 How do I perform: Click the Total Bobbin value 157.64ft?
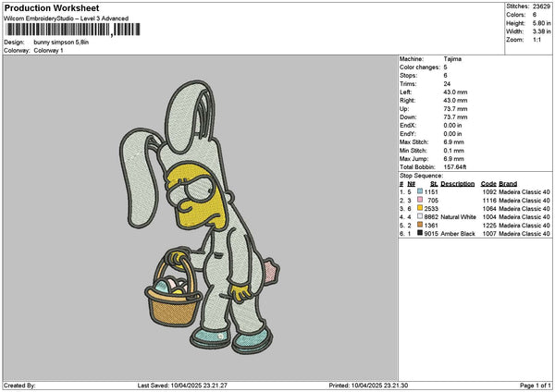pyautogui.click(x=455, y=167)
